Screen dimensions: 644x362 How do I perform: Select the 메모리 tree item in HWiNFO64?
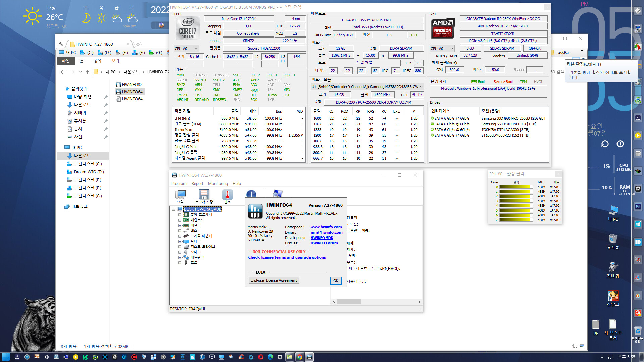click(195, 225)
